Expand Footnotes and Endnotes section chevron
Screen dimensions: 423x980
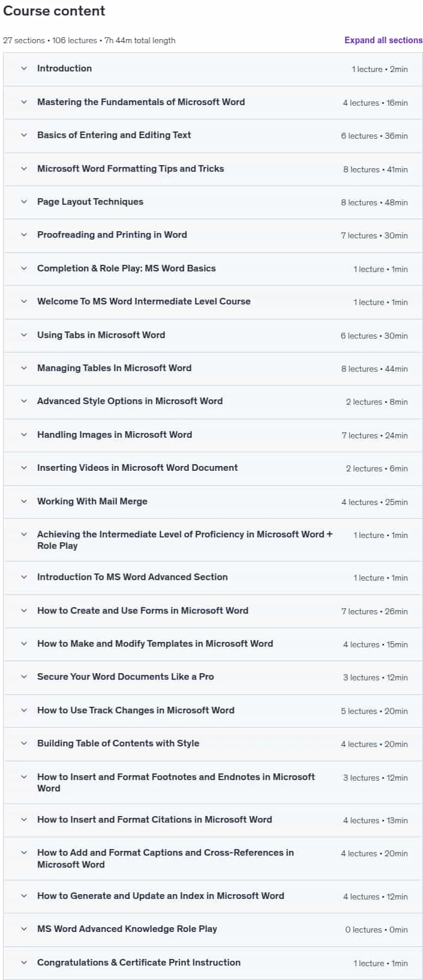click(x=24, y=777)
